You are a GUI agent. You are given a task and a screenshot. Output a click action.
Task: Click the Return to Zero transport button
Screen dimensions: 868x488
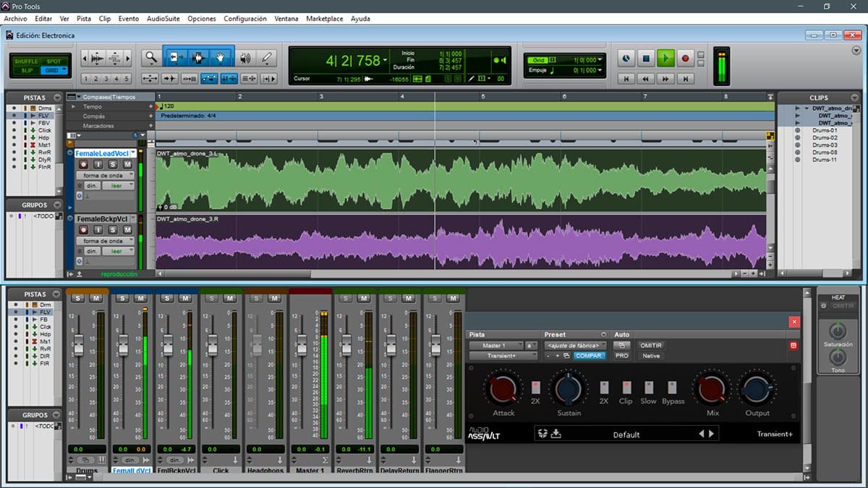[627, 79]
